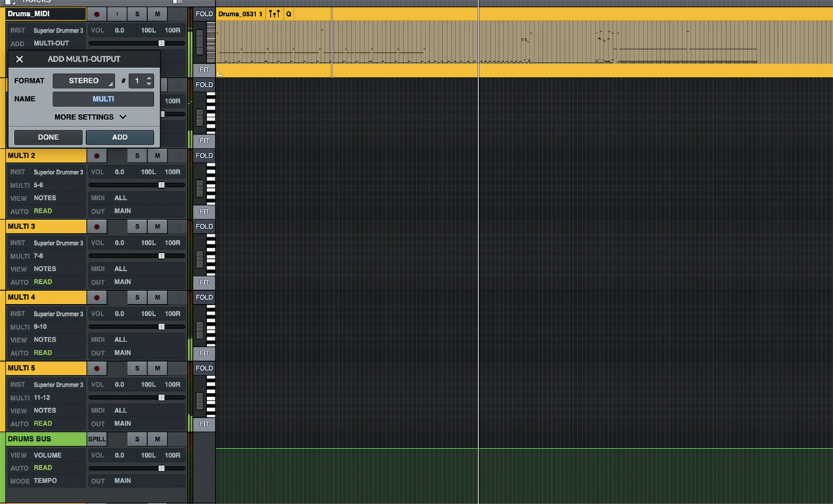
Task: Click MULTI 2 VOL value 0.0
Action: (x=119, y=172)
